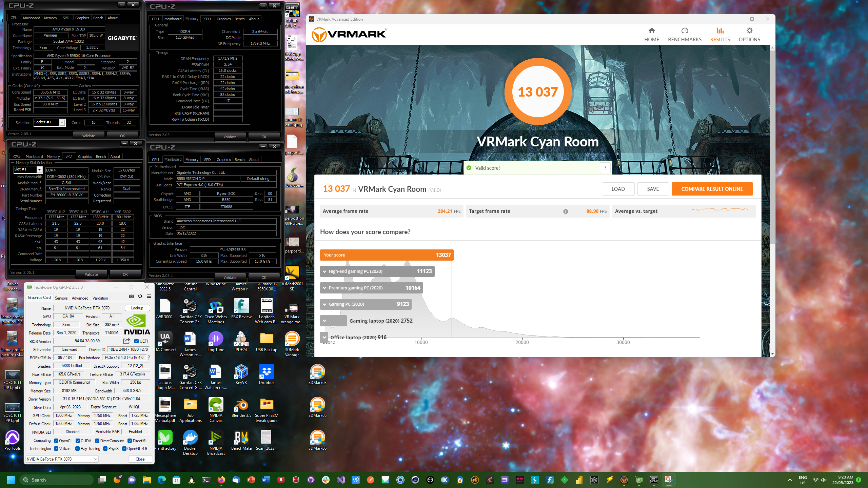Open the NVIDIA Broadcast shortcut
Screen dimensions: 868x488
point(216,443)
